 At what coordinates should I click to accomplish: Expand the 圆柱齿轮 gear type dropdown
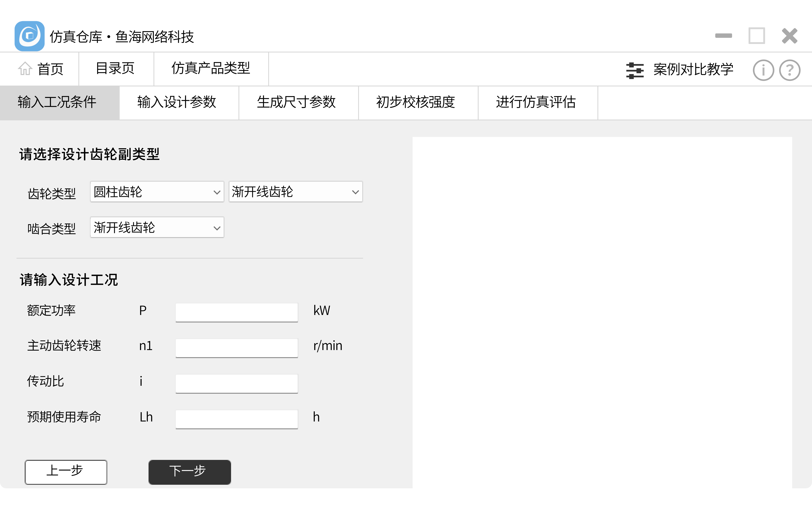(157, 192)
